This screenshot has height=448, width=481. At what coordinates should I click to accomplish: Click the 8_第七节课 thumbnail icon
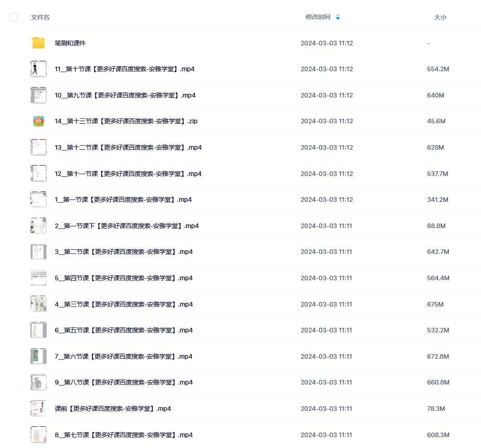click(x=39, y=435)
